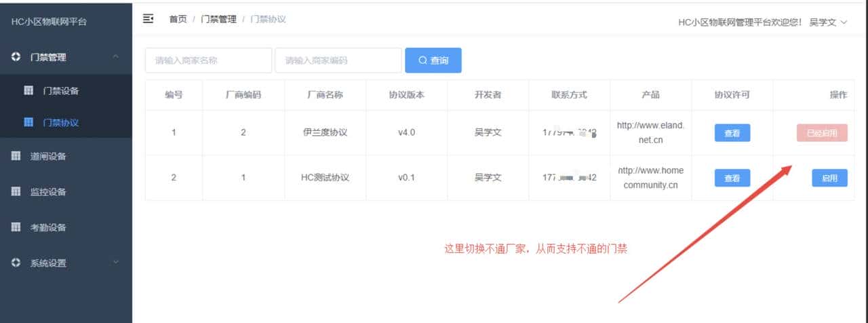
Task: Select HC测试协议 vendor name cell
Action: pos(325,178)
